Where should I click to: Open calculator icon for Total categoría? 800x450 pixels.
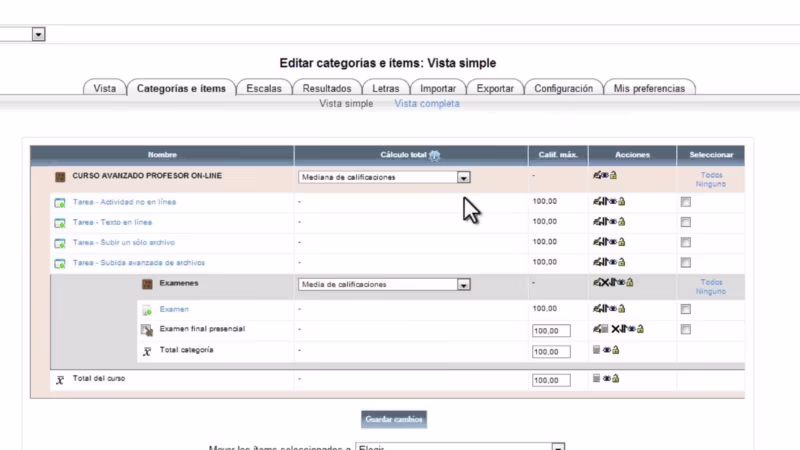pyautogui.click(x=596, y=349)
